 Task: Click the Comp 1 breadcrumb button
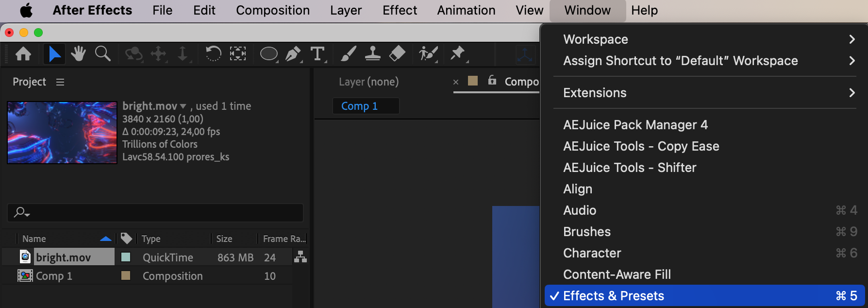point(360,106)
